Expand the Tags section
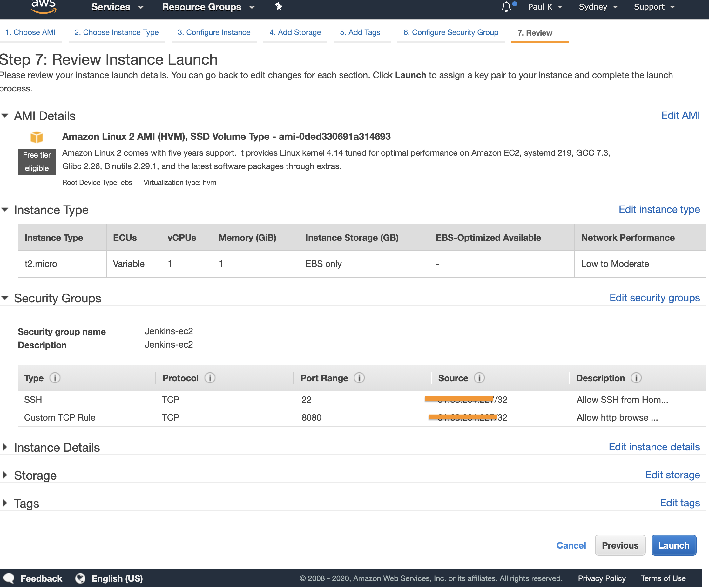The image size is (709, 588). (x=5, y=503)
